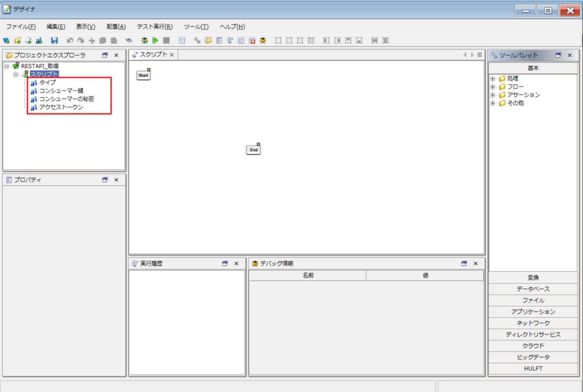The image size is (583, 392).
Task: Close the スクリプト tab
Action: (x=172, y=55)
